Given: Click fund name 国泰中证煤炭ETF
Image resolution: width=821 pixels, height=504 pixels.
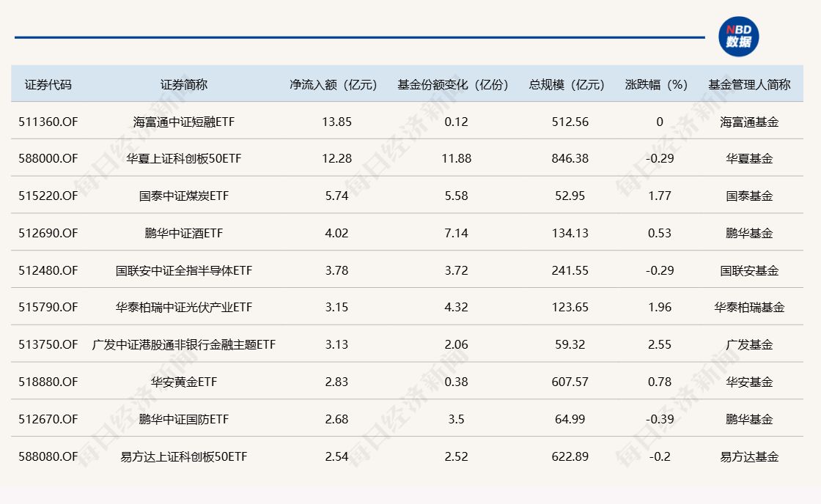Looking at the screenshot, I should [x=184, y=196].
